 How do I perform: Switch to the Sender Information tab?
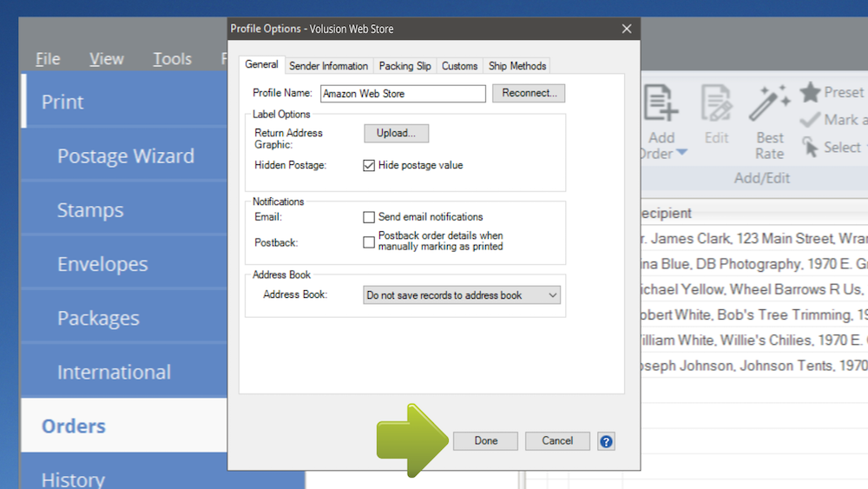[x=328, y=66]
